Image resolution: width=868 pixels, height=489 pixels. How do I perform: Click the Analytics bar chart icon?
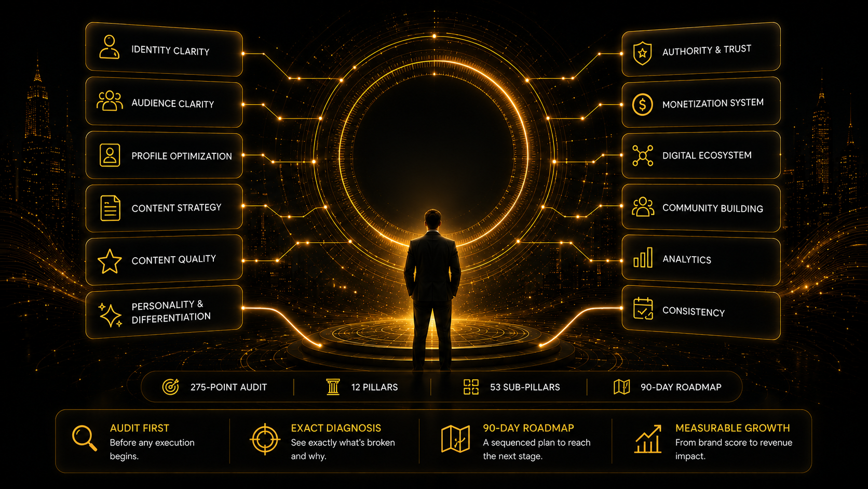coord(643,258)
